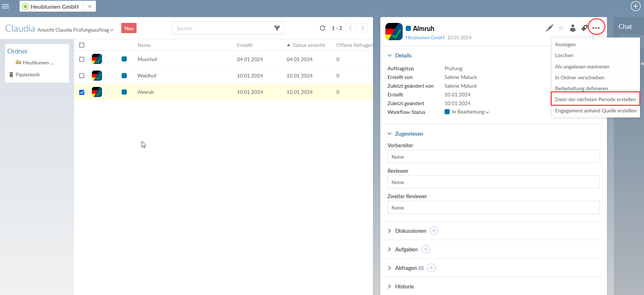644x295 pixels.
Task: Add a new task under Aufgaben
Action: [x=426, y=249]
